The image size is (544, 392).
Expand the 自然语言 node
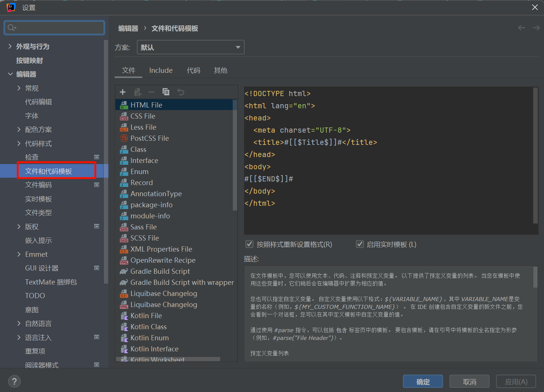click(19, 323)
